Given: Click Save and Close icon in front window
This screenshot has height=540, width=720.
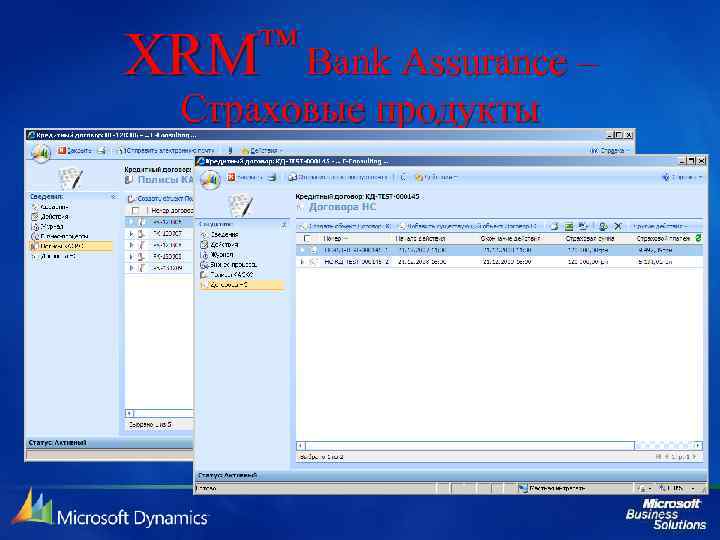Looking at the screenshot, I should click(x=232, y=177).
